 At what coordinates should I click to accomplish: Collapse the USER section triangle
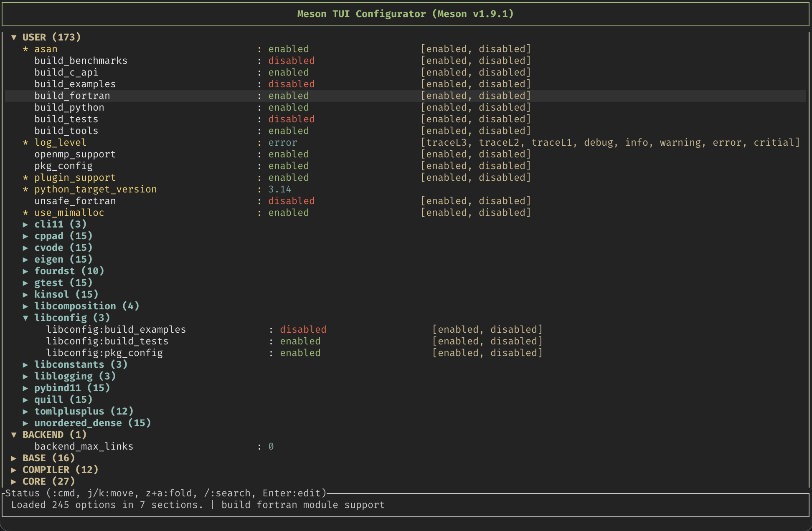click(x=14, y=38)
